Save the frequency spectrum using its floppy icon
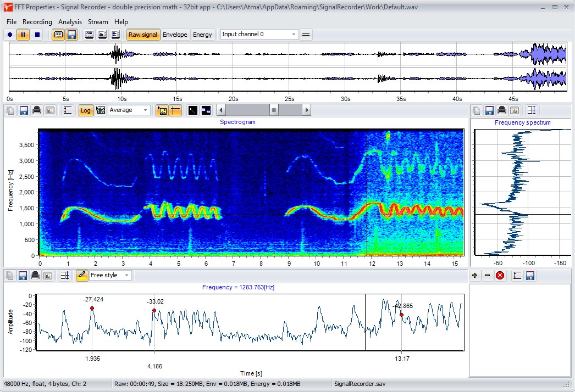The image size is (575, 392). point(490,110)
